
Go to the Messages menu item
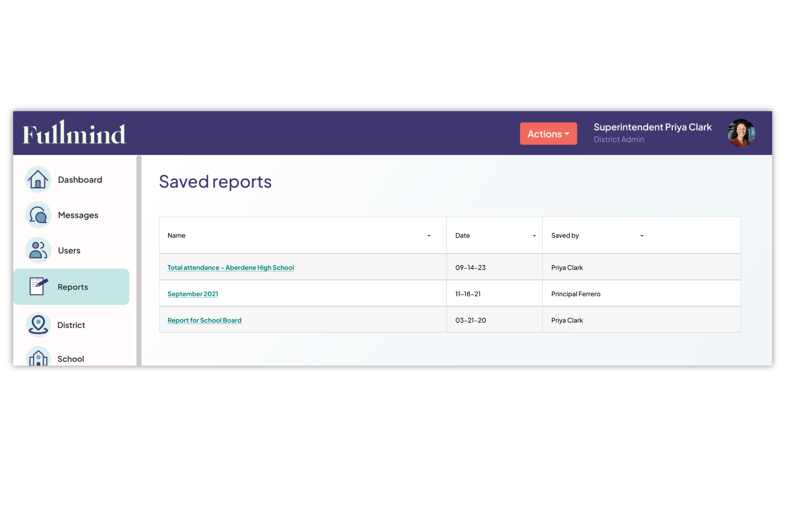click(x=78, y=215)
